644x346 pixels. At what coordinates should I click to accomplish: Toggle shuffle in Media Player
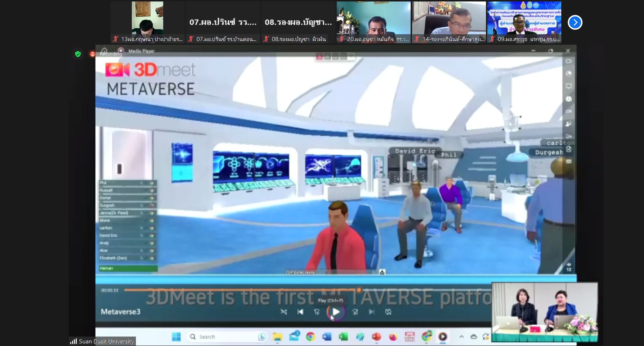point(284,312)
